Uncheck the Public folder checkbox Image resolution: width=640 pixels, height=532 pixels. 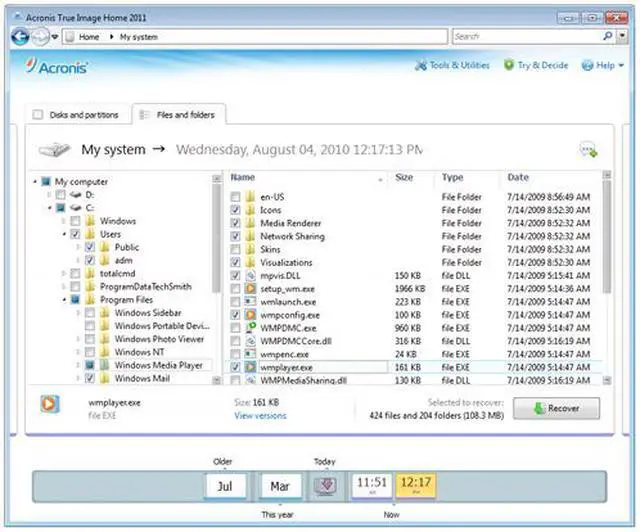coord(90,247)
